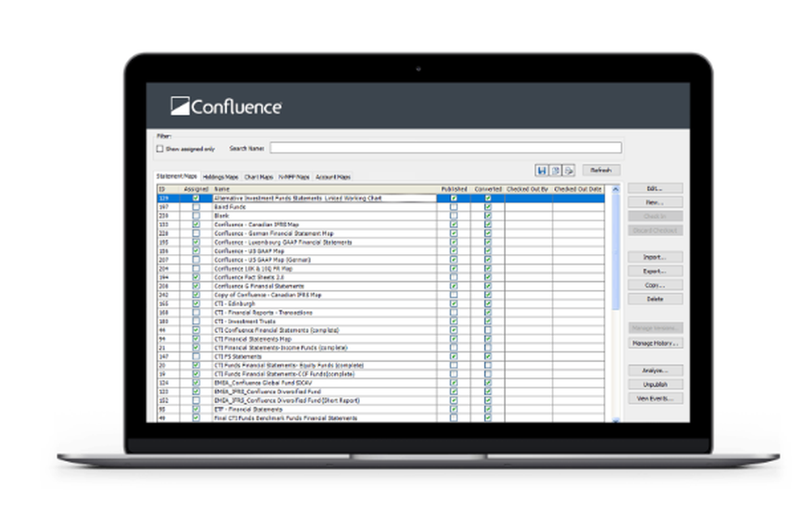Sort by the ID column header
The image size is (812, 518).
pyautogui.click(x=168, y=190)
